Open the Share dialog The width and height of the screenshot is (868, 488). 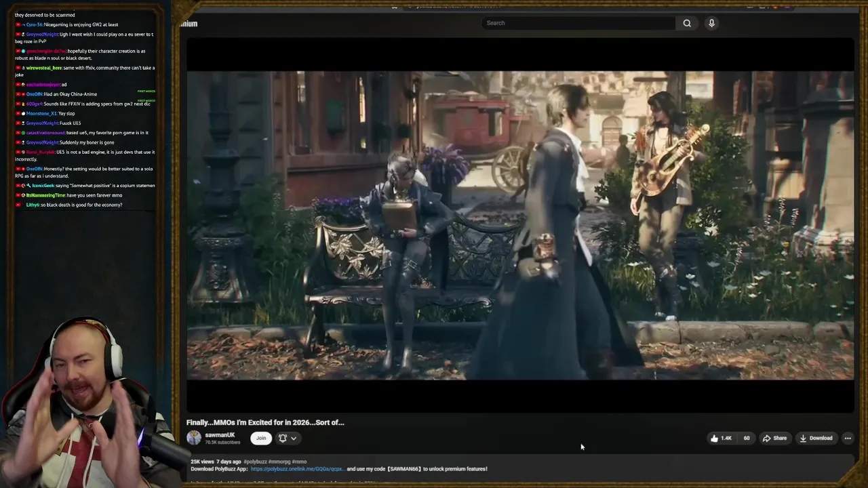(x=774, y=438)
